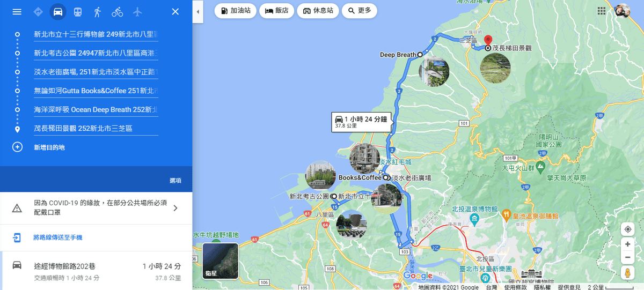Close the directions panel

point(175,12)
